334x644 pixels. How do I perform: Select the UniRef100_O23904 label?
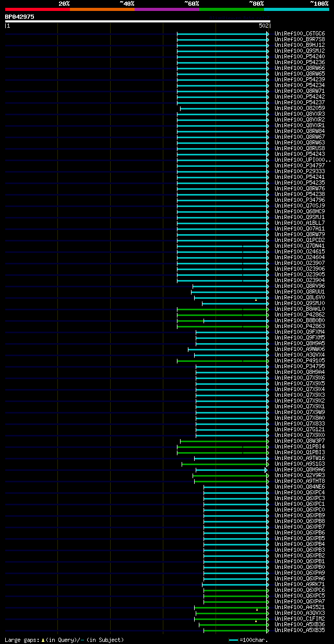300,280
